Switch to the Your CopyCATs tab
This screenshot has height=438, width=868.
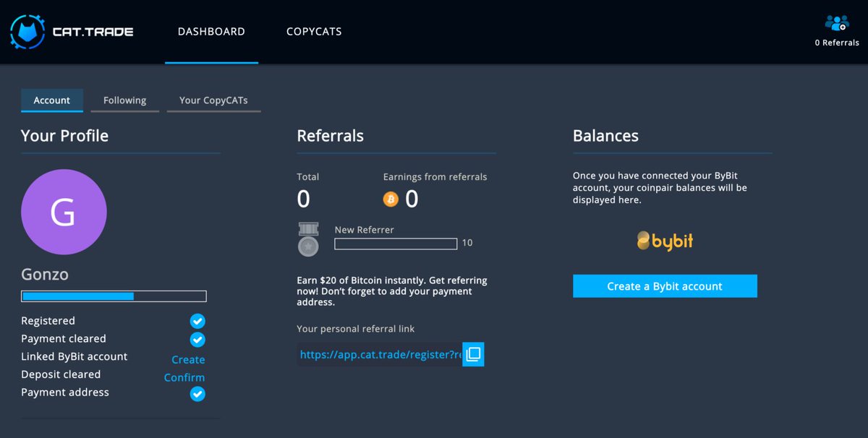pos(213,100)
